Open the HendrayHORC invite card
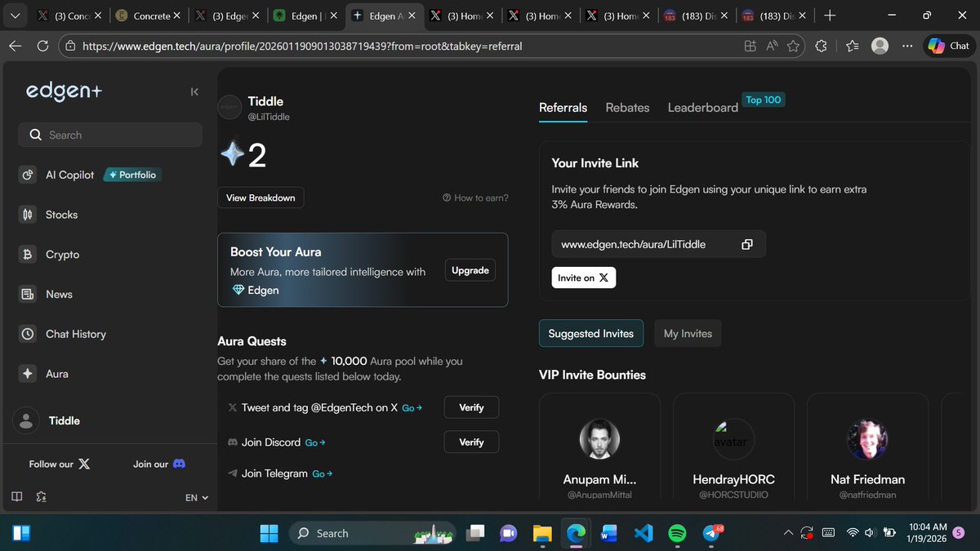This screenshot has width=980, height=551. point(733,447)
